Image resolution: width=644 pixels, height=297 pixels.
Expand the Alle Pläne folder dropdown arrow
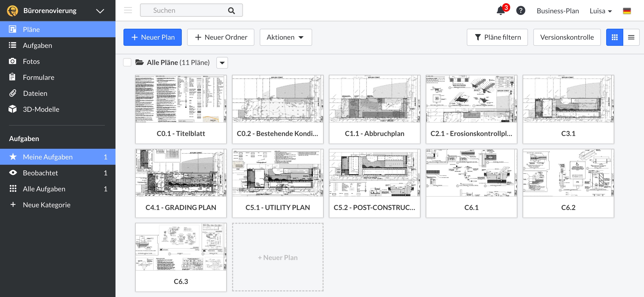coord(222,63)
